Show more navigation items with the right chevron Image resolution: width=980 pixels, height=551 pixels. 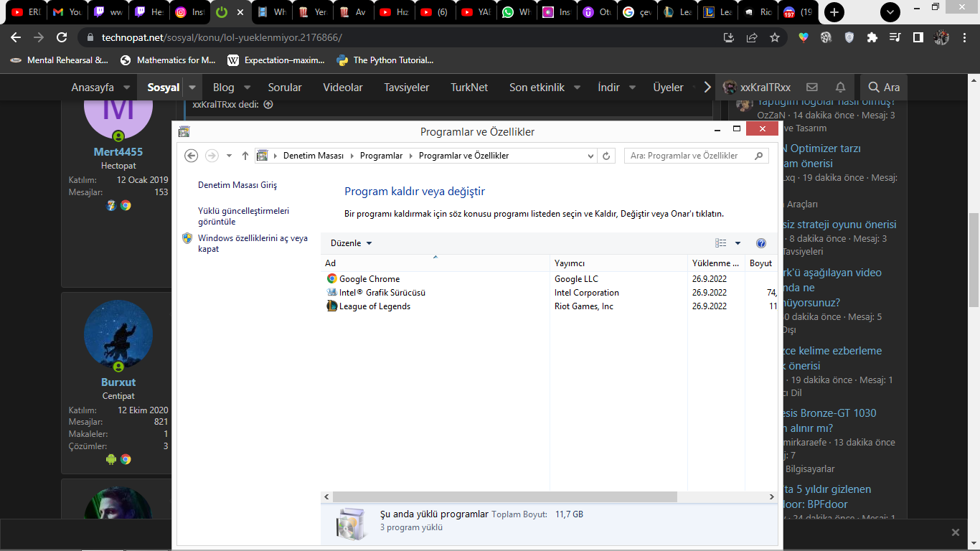(x=707, y=87)
